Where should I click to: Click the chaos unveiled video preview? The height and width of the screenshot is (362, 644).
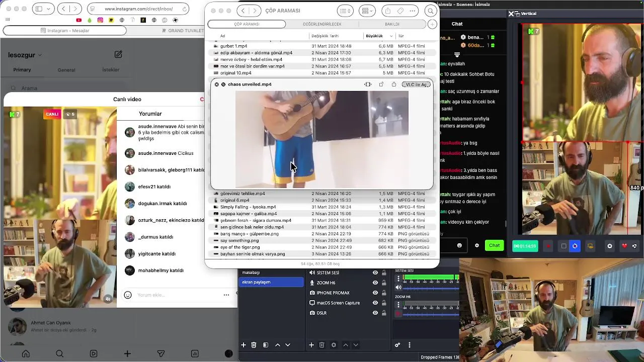click(x=322, y=139)
